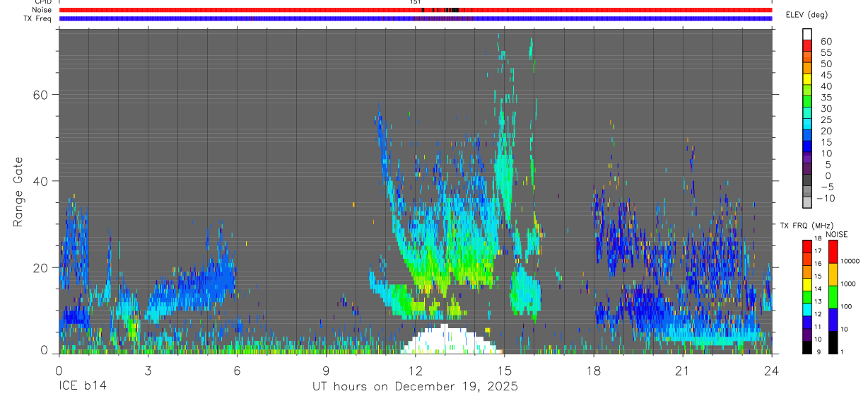Click the cyan 25-degree elevation swatch
868x401 pixels.
808,124
